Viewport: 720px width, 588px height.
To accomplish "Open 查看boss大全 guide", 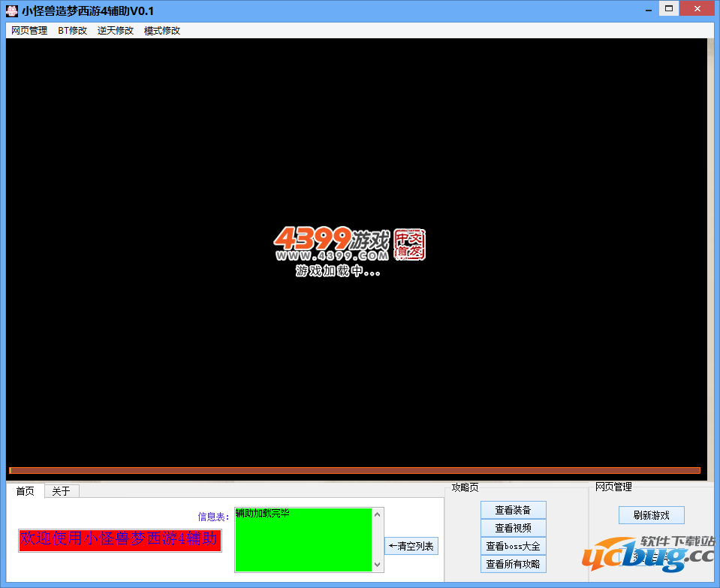I will pyautogui.click(x=513, y=546).
